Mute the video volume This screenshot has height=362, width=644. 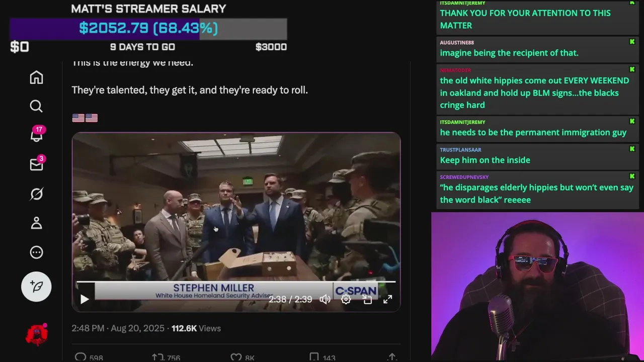[325, 299]
